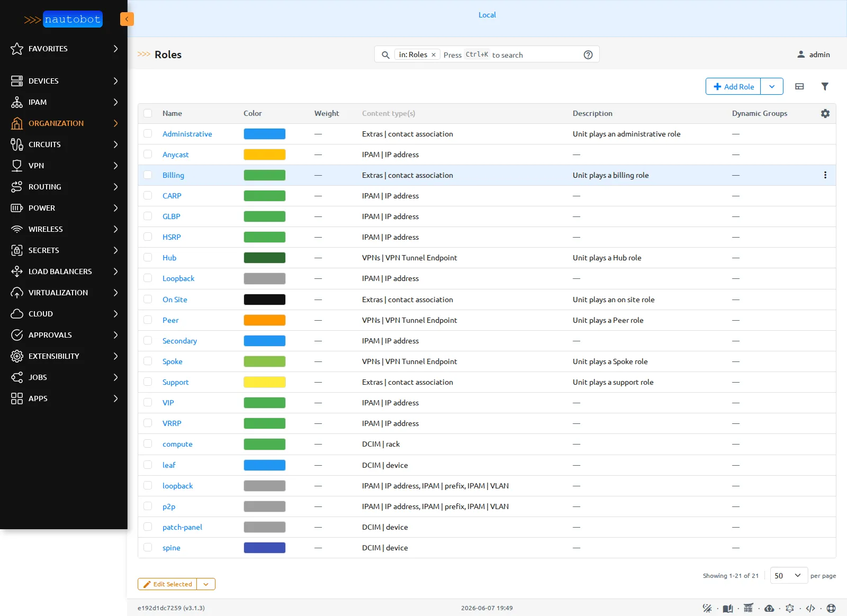Open the Approvals sidebar menu

64,335
